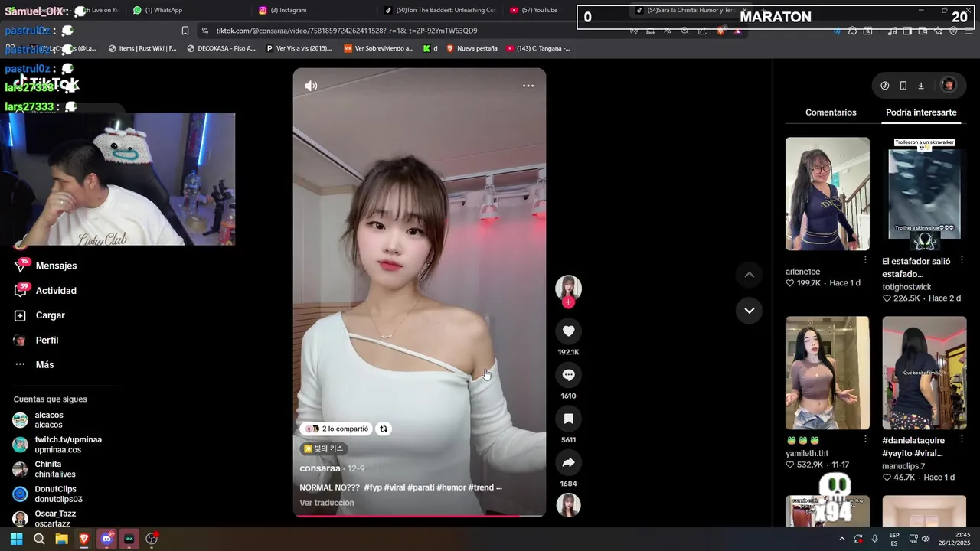The width and height of the screenshot is (980, 551).
Task: Open the arlenetee recommended video thumbnail
Action: 828,194
